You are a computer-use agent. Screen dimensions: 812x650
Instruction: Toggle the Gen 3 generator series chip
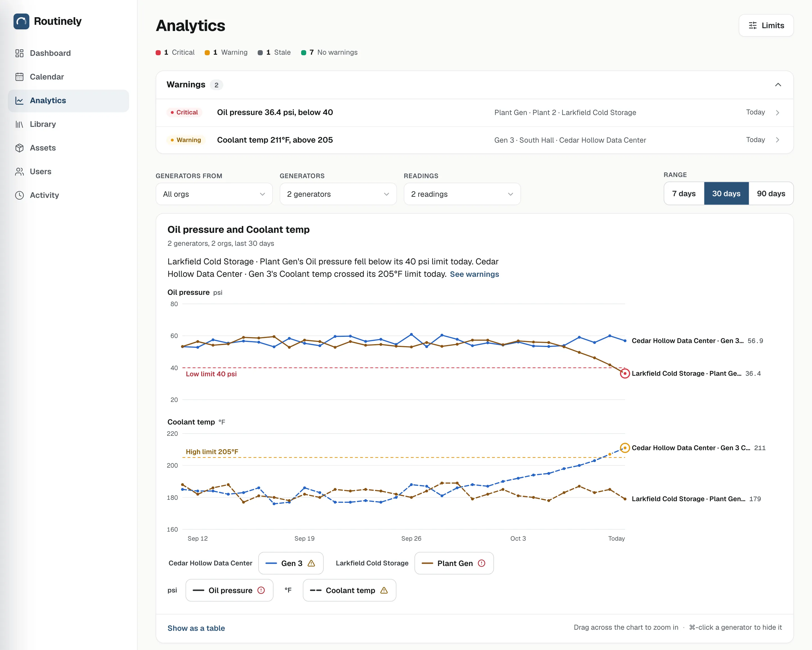click(x=291, y=563)
